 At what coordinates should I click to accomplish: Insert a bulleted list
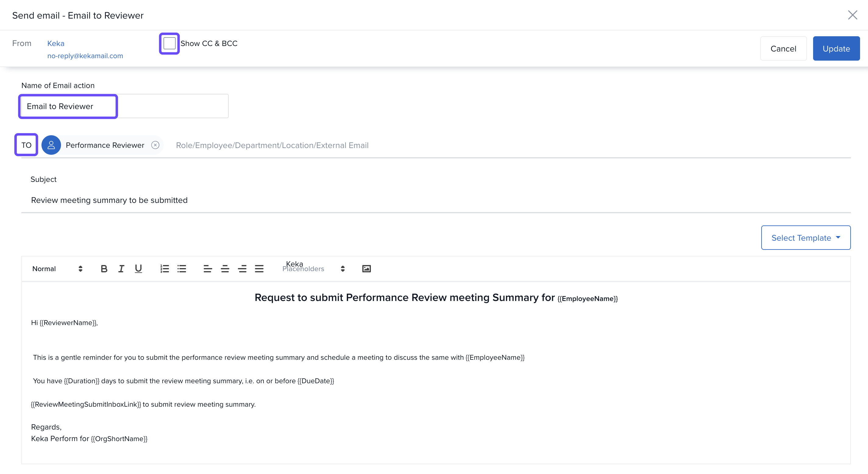click(181, 269)
